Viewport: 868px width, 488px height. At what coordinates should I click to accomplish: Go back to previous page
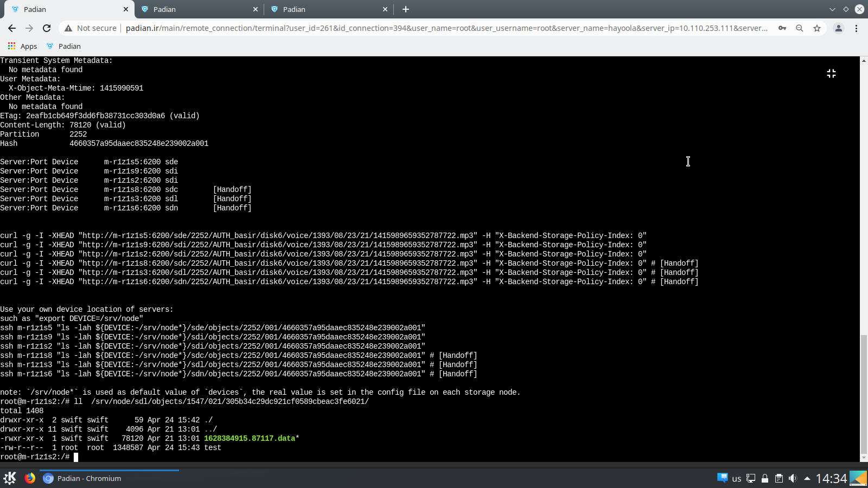12,28
